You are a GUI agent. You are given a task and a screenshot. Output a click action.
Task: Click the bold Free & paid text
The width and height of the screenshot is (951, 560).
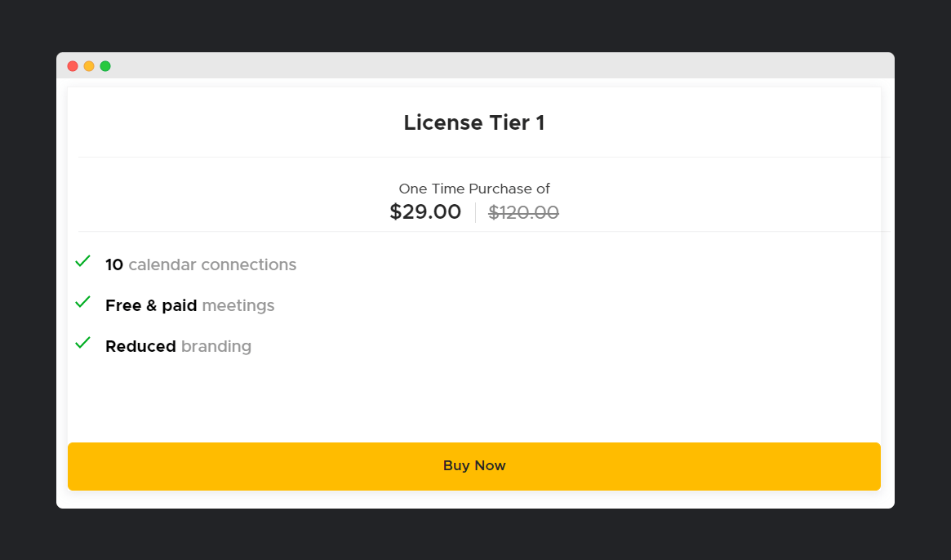click(151, 305)
